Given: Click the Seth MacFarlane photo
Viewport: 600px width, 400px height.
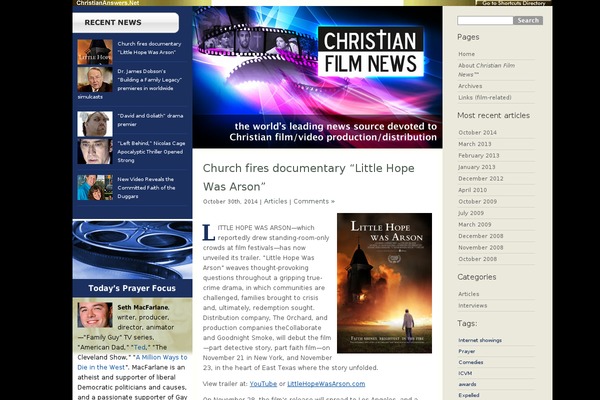Looking at the screenshot, I should [95, 315].
